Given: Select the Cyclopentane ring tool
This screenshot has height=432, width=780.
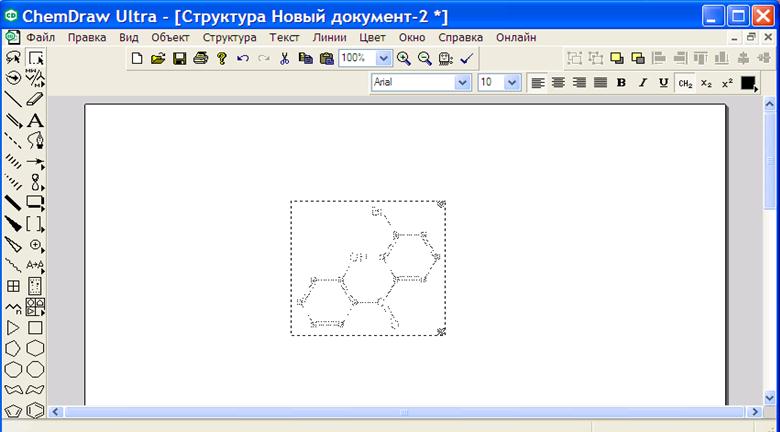Looking at the screenshot, I should coord(13,348).
